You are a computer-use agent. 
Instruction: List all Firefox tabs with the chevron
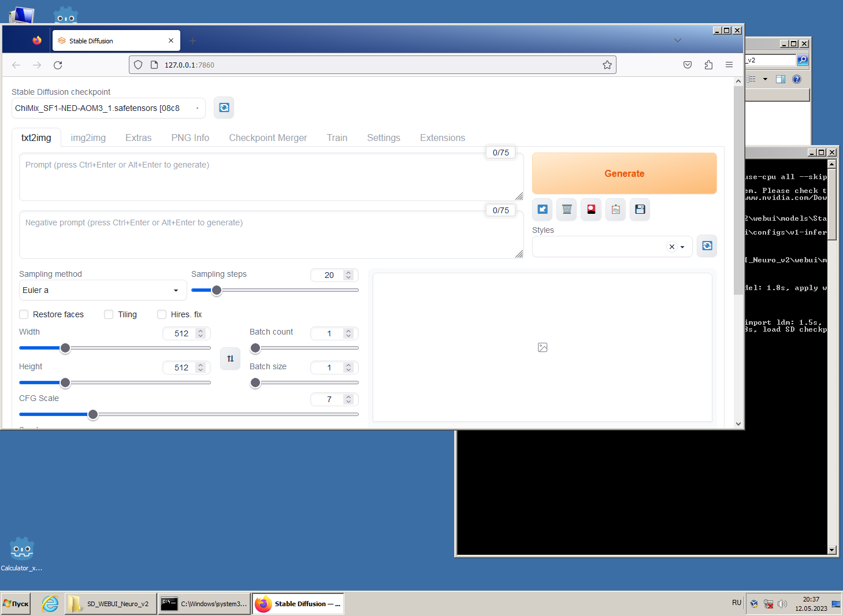coord(678,40)
